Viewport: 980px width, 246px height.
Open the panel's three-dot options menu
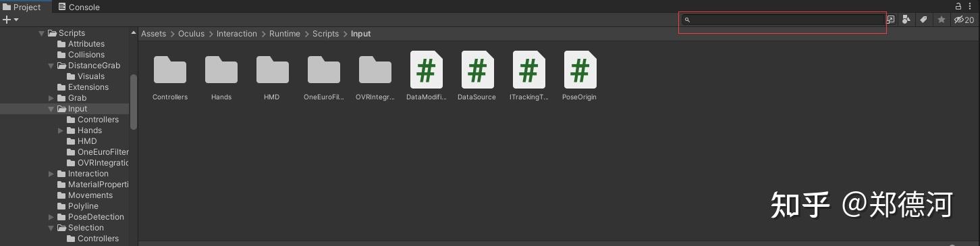(x=971, y=6)
